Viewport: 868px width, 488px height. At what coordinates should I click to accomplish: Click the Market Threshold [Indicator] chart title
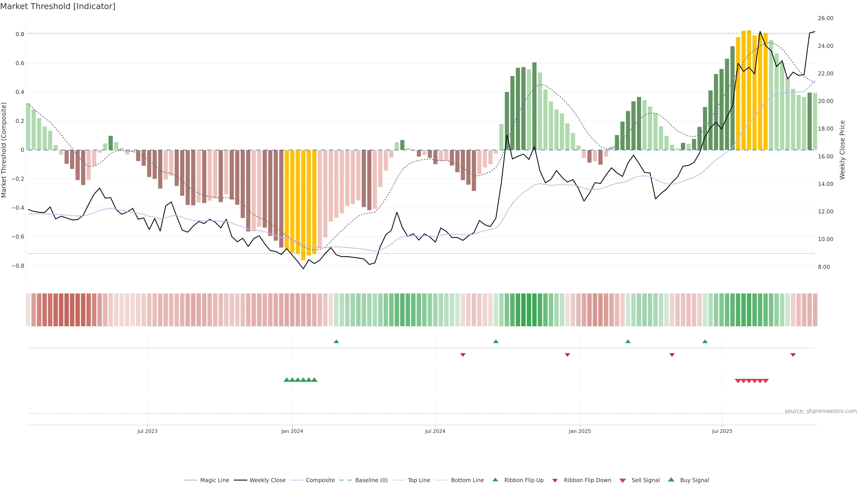[58, 6]
